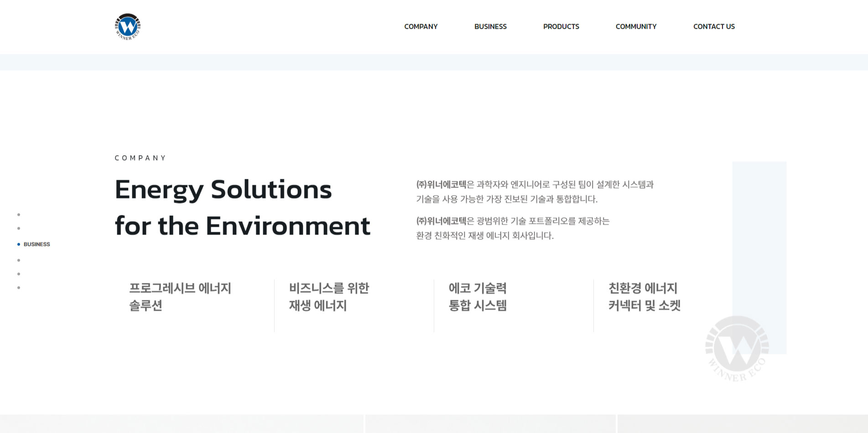Click the 에코 기술력 통합 시스템 item

[x=478, y=297]
